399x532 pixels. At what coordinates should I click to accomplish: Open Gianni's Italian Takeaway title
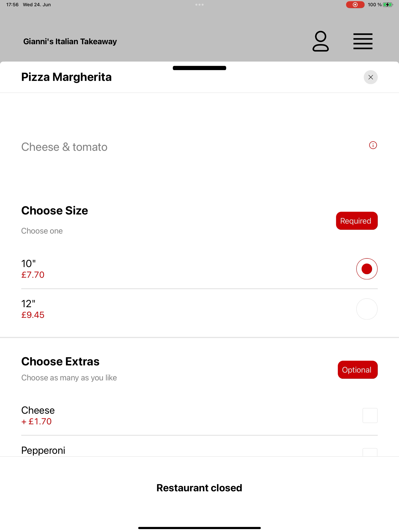(70, 41)
